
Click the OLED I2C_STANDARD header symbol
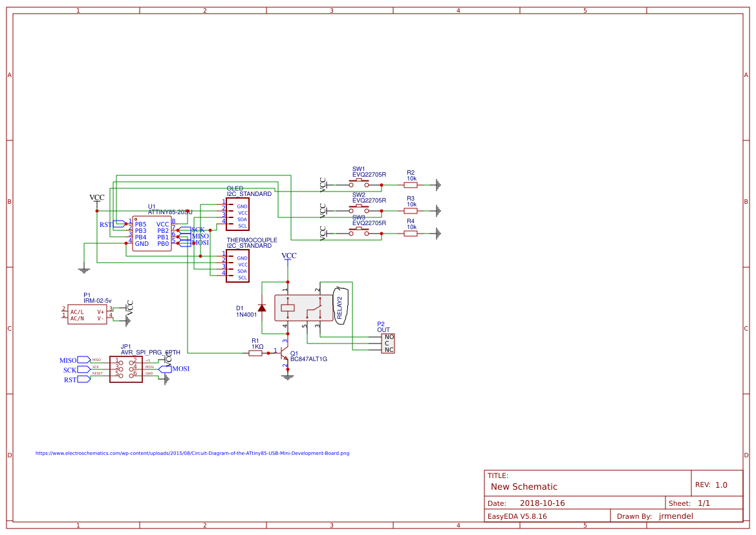click(x=237, y=212)
